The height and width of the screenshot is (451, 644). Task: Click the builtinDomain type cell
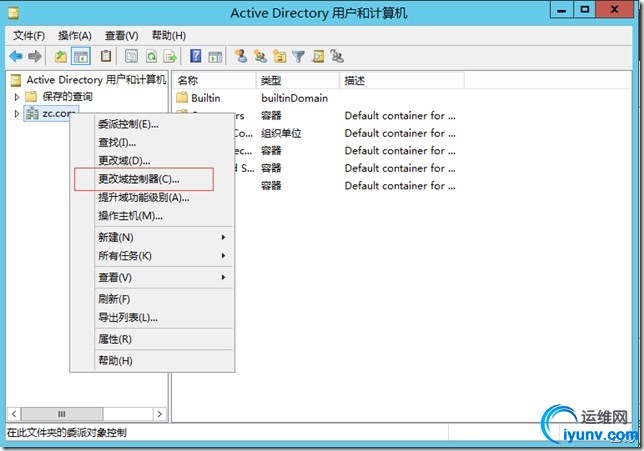pos(294,98)
